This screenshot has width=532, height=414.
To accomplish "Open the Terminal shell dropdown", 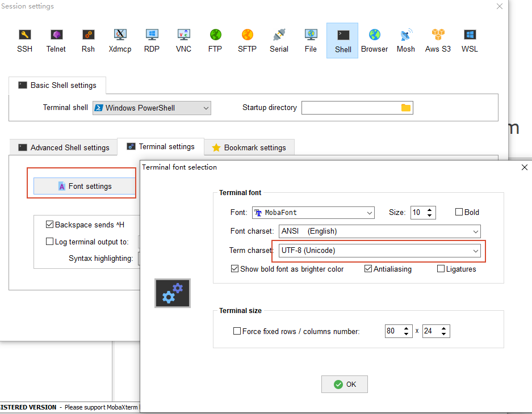I will (x=152, y=108).
